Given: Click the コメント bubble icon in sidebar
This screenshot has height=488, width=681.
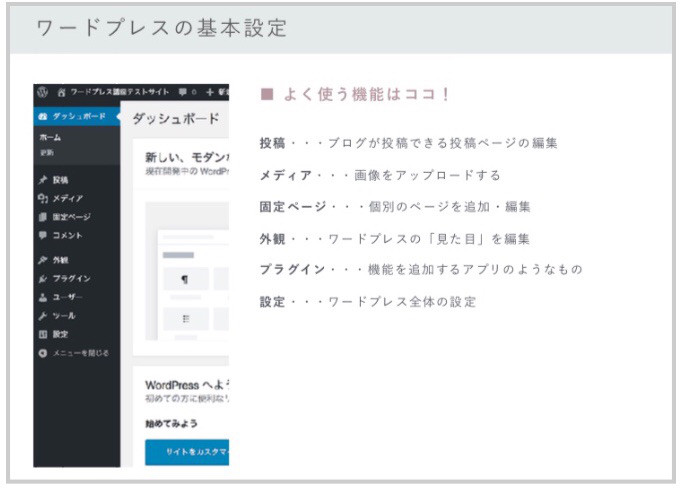Looking at the screenshot, I should (43, 235).
